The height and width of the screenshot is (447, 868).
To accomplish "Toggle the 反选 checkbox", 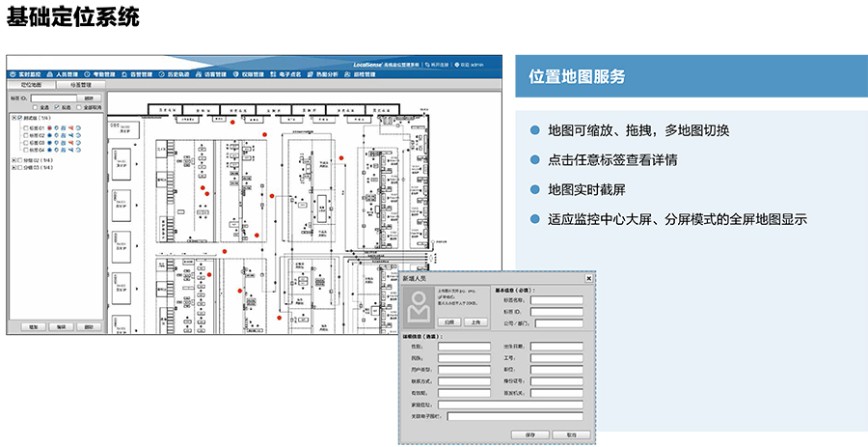I will (56, 107).
